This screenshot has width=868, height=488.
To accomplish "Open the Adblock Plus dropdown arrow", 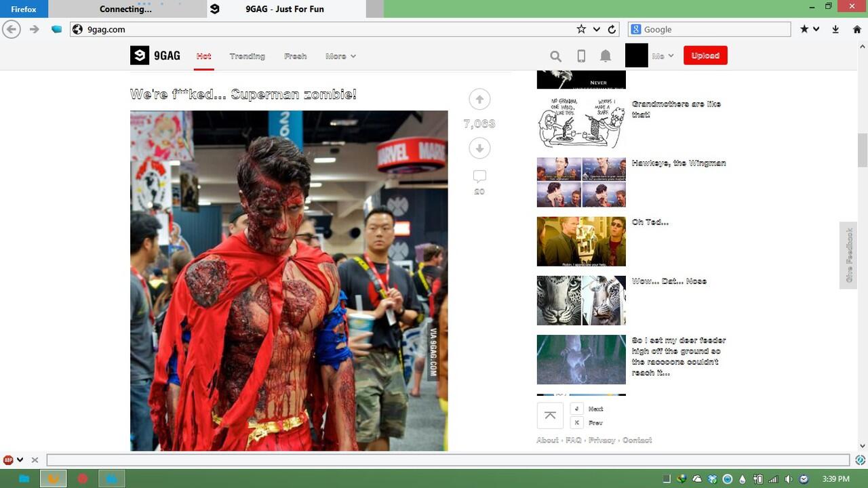I will pos(20,460).
